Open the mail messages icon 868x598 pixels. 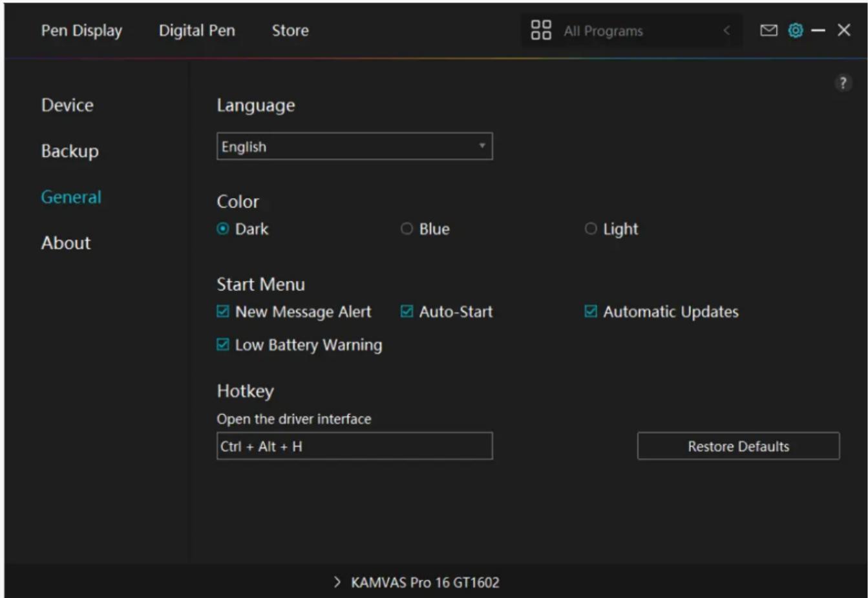coord(768,30)
